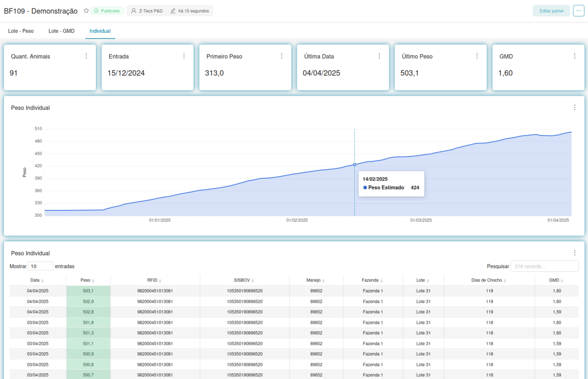Switch to the 'Lote - Peso' tab
588x379 pixels.
(21, 30)
